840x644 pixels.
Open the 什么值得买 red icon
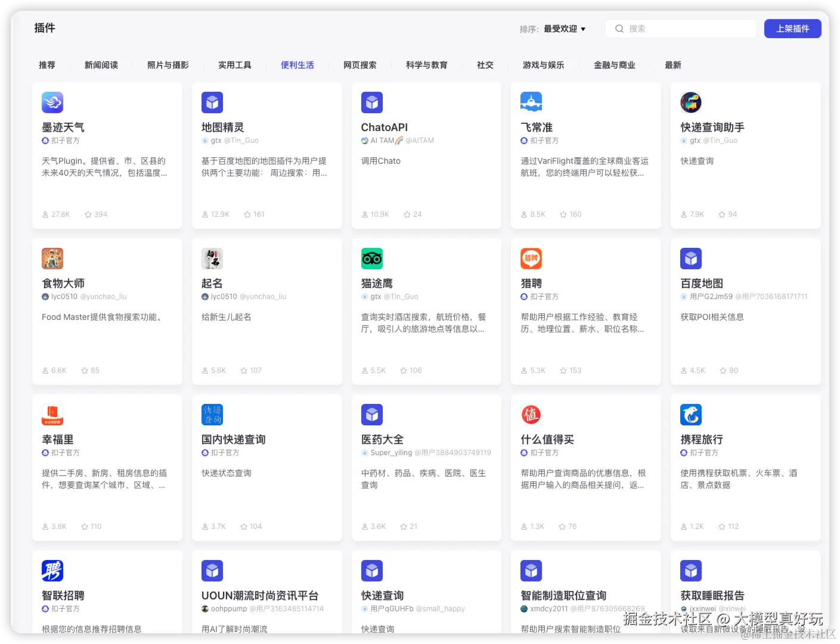pos(531,415)
